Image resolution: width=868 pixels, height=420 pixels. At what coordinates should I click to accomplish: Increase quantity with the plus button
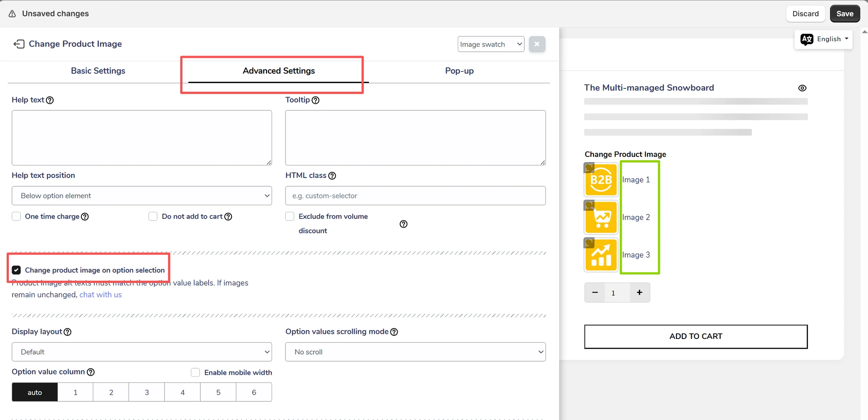[639, 293]
